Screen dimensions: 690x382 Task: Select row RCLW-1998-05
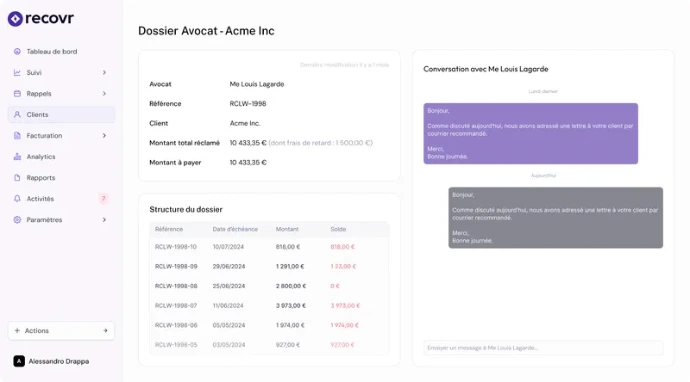point(269,345)
